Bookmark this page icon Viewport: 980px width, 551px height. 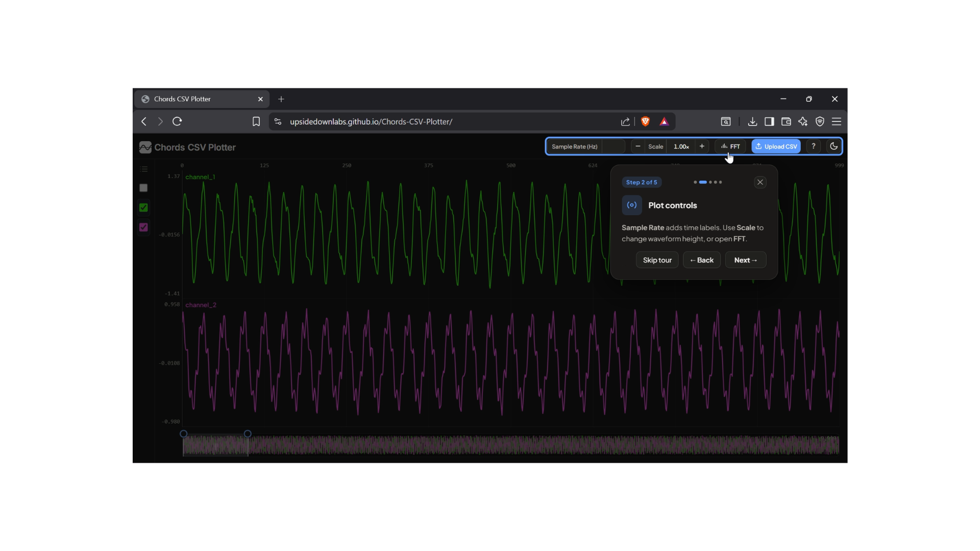pyautogui.click(x=256, y=121)
